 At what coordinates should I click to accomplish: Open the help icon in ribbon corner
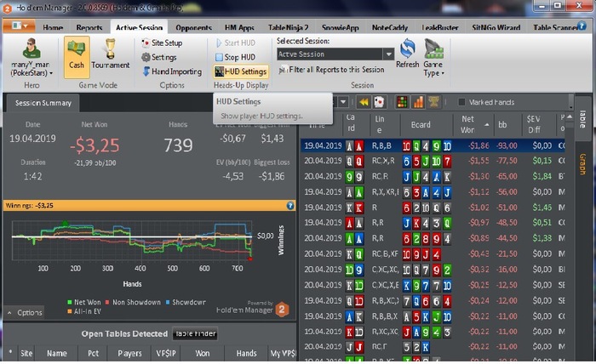pos(582,26)
